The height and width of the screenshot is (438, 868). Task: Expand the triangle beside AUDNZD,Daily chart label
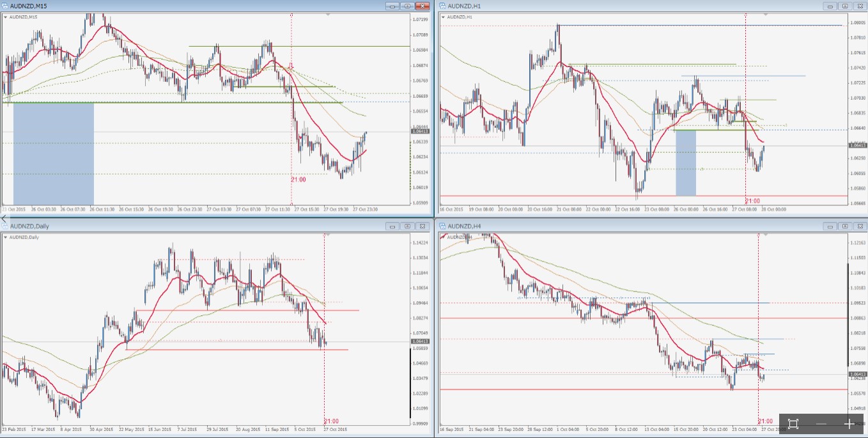coord(6,237)
